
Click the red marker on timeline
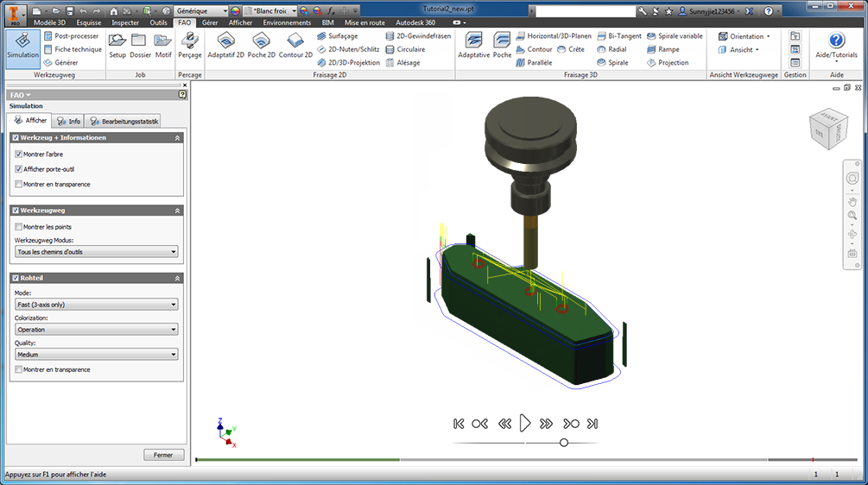(813, 460)
